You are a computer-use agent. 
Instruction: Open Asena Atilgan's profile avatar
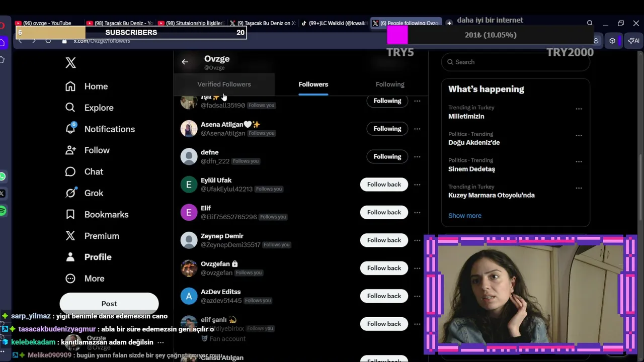(189, 129)
